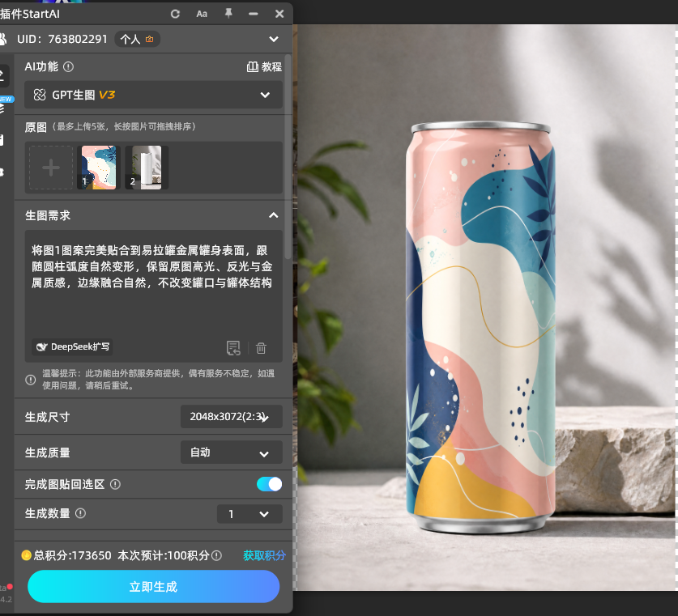The width and height of the screenshot is (678, 616).
Task: Expand the UID account dropdown chevron
Action: point(274,39)
